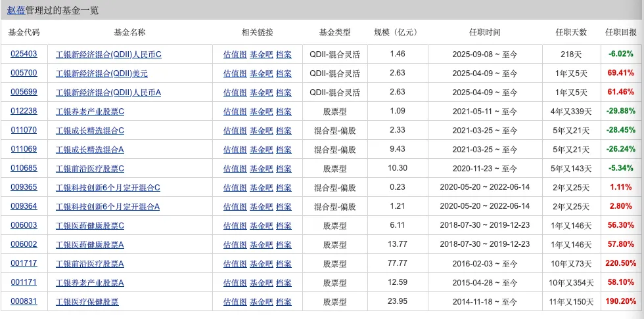Open fund code 012238 link
This screenshot has width=644, height=319.
[x=24, y=111]
